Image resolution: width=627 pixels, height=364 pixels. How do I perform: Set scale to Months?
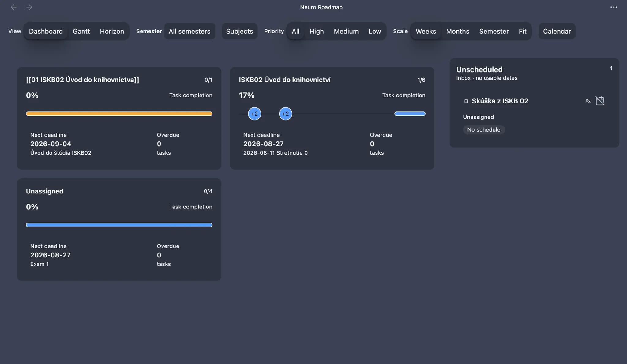pos(458,31)
